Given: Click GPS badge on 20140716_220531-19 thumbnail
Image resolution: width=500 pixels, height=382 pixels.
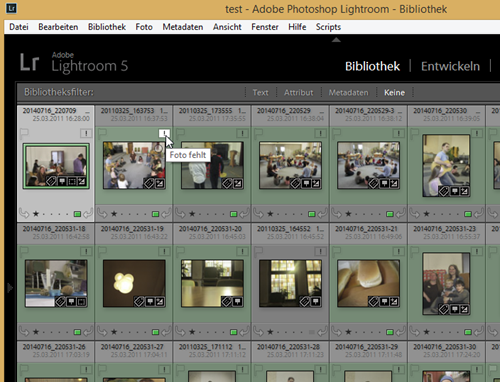Looking at the screenshot, I should coord(150,302).
